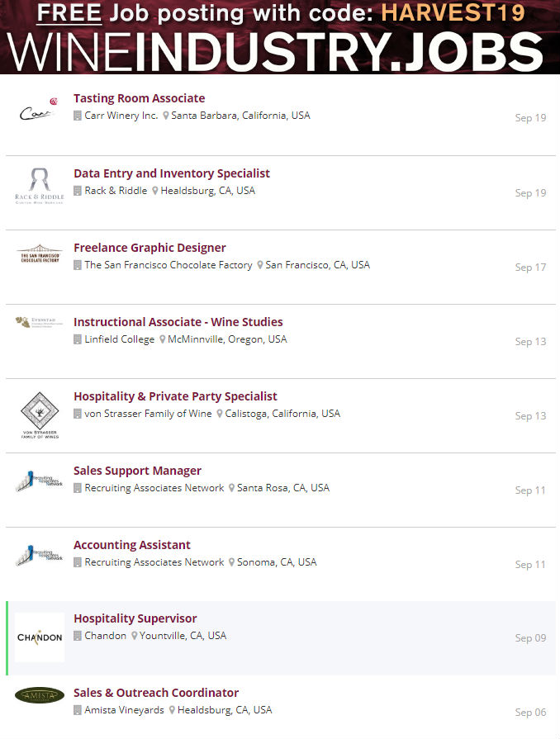The image size is (560, 739).
Task: Open Hospitality & Private Party Specialist job
Action: (x=175, y=396)
